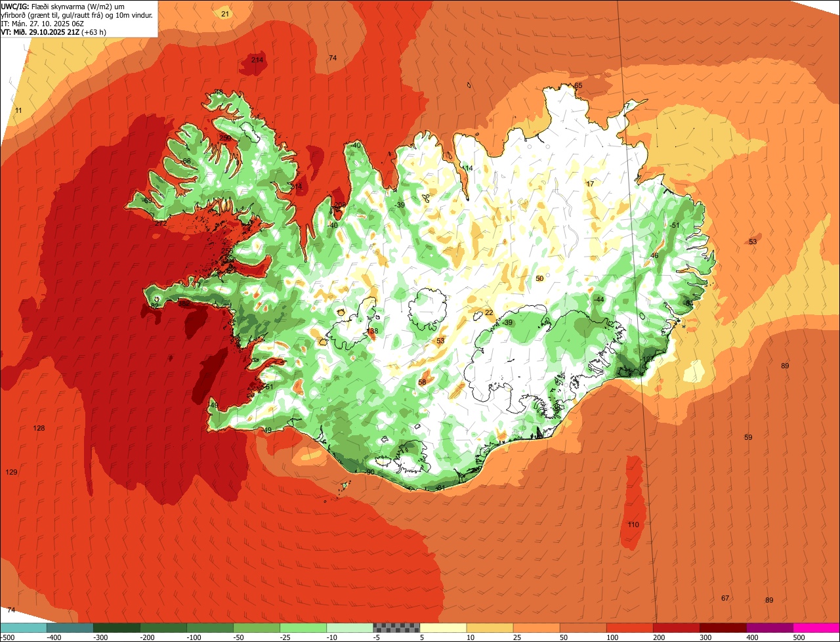The height and width of the screenshot is (642, 840).
Task: Select the map value '-44' in east Iceland
Action: coord(598,299)
